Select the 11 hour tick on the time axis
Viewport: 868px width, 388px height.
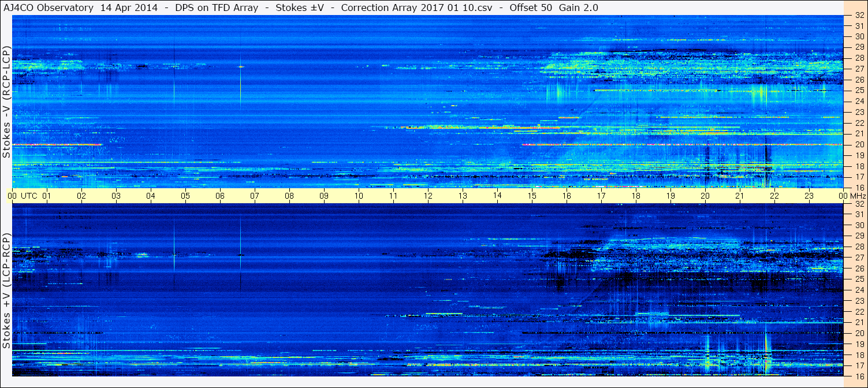pyautogui.click(x=393, y=196)
